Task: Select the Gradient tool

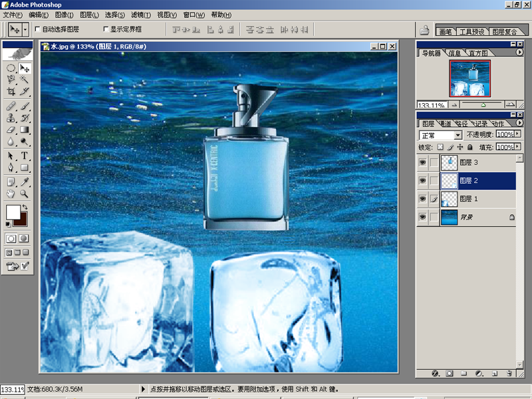Action: (x=24, y=130)
